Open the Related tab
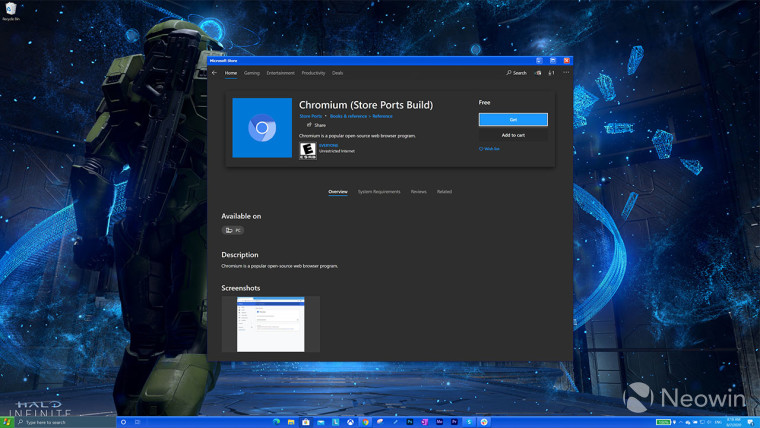 (444, 192)
